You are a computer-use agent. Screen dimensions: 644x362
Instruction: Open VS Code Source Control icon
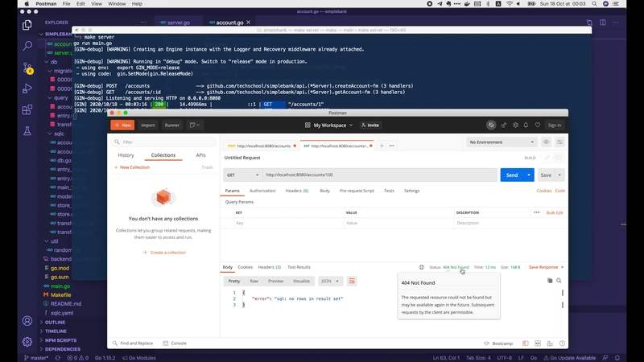point(27,68)
